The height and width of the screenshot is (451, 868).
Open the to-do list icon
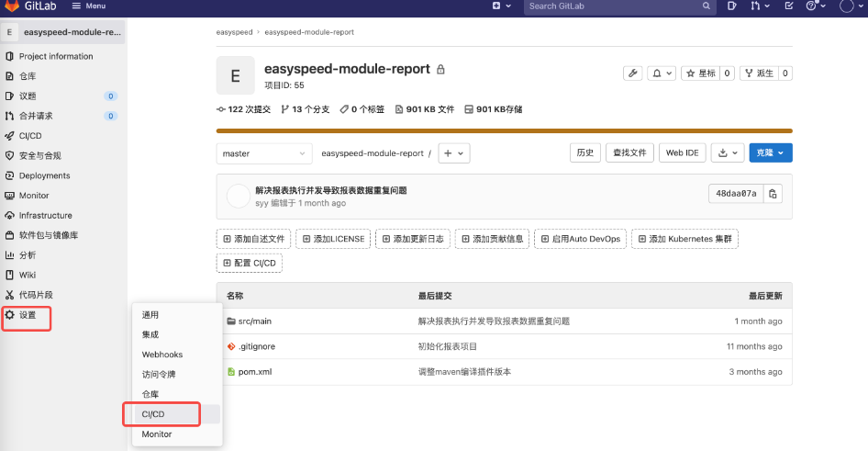(789, 6)
